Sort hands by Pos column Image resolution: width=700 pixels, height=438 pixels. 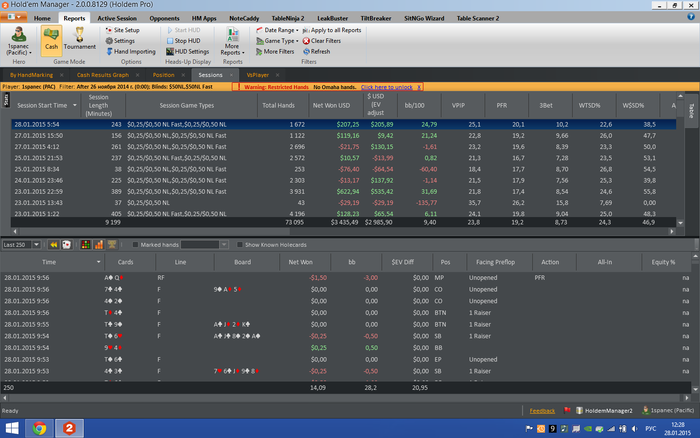tap(445, 262)
